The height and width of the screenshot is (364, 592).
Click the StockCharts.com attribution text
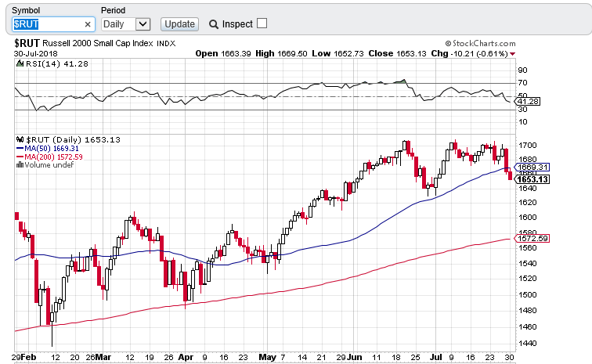[x=480, y=43]
